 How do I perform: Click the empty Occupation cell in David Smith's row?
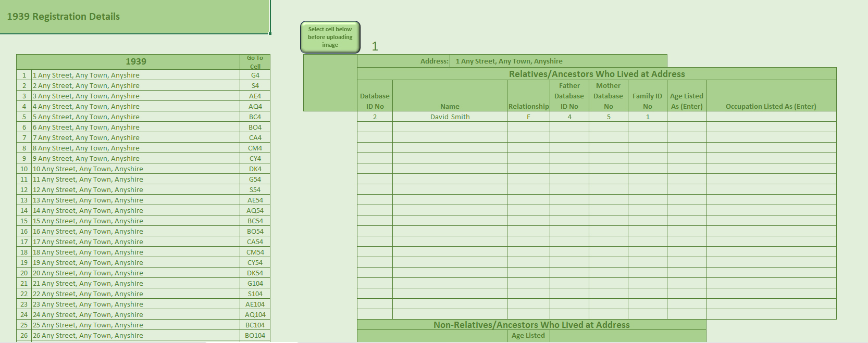click(771, 117)
